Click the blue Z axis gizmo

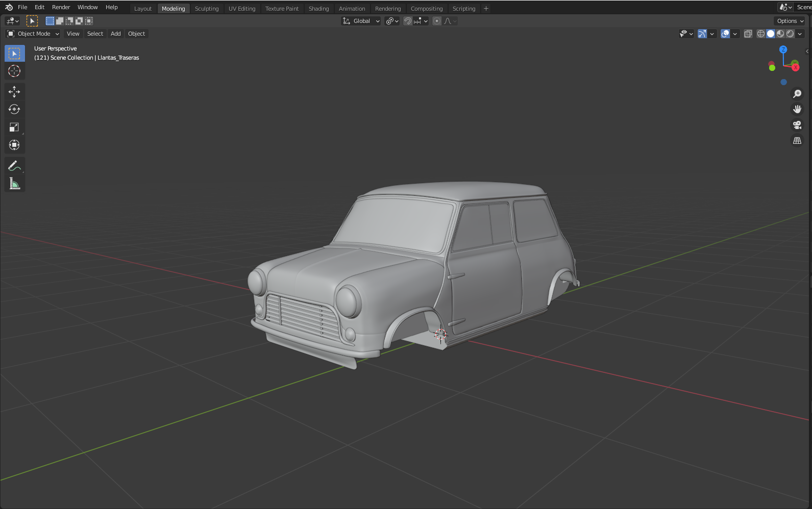(x=783, y=49)
